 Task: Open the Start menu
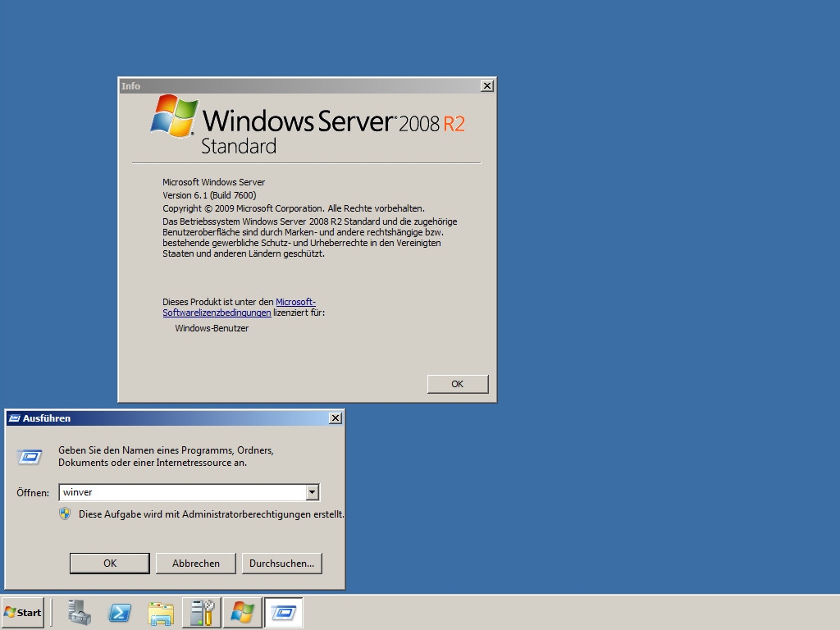point(22,613)
